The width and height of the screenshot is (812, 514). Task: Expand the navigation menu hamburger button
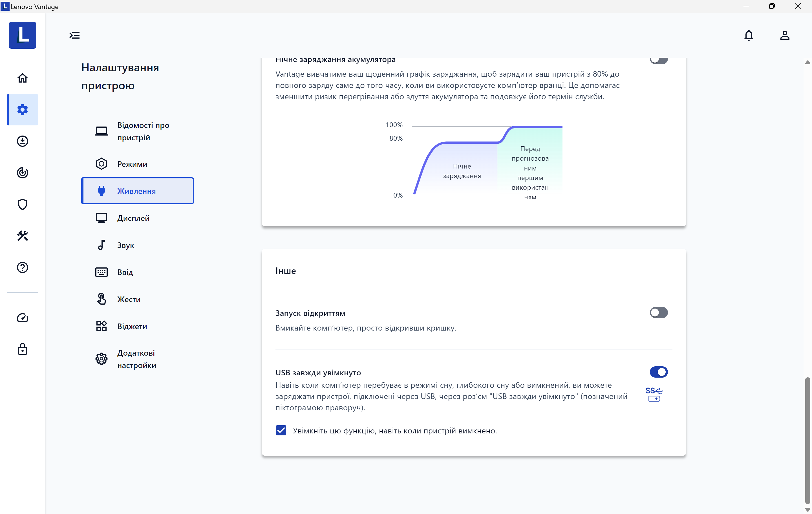click(74, 36)
